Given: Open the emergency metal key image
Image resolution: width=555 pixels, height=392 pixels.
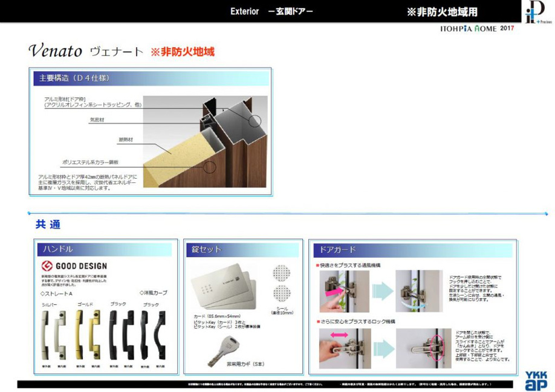Looking at the screenshot, I should [x=222, y=351].
